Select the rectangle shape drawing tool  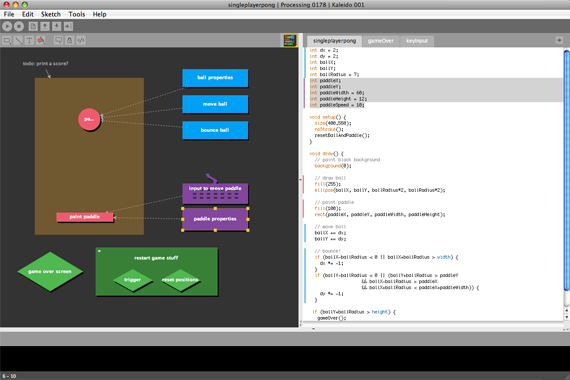(7, 40)
